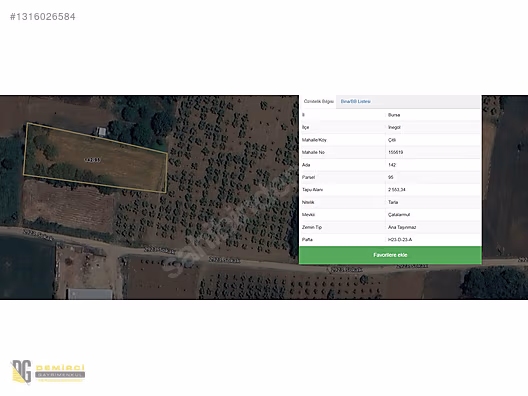
Task: Select the Mevkii value Çatalarmut
Action: 399,214
